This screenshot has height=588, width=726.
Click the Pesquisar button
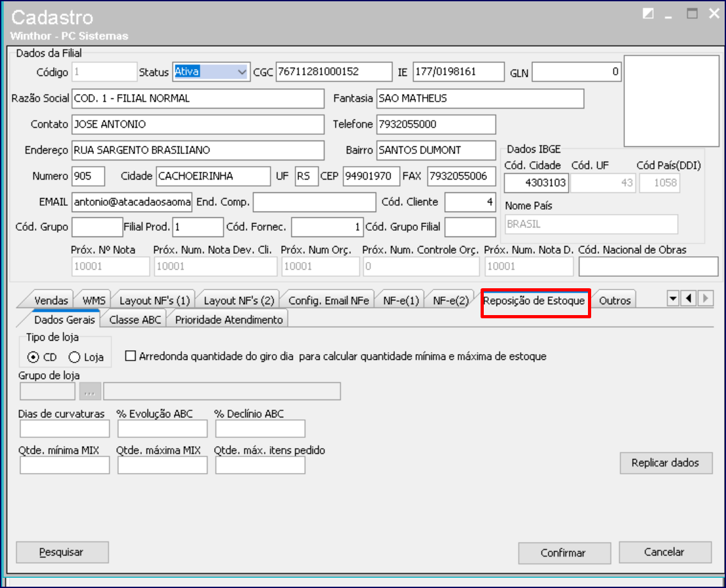point(63,552)
